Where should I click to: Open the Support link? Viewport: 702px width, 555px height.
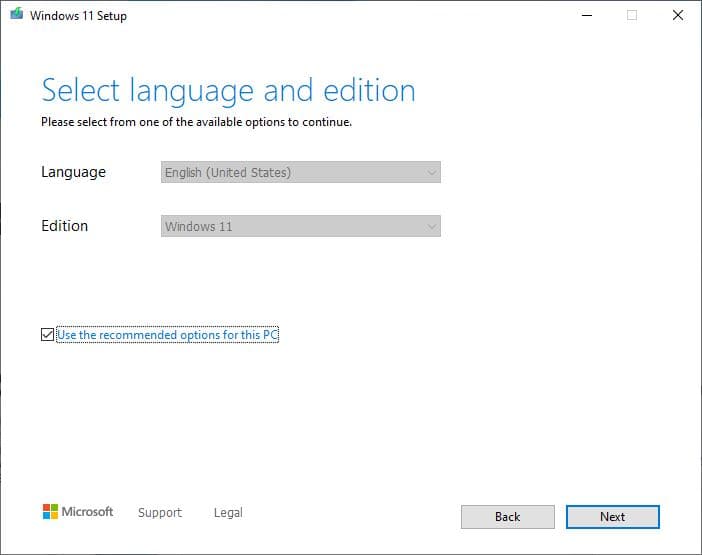click(x=160, y=513)
